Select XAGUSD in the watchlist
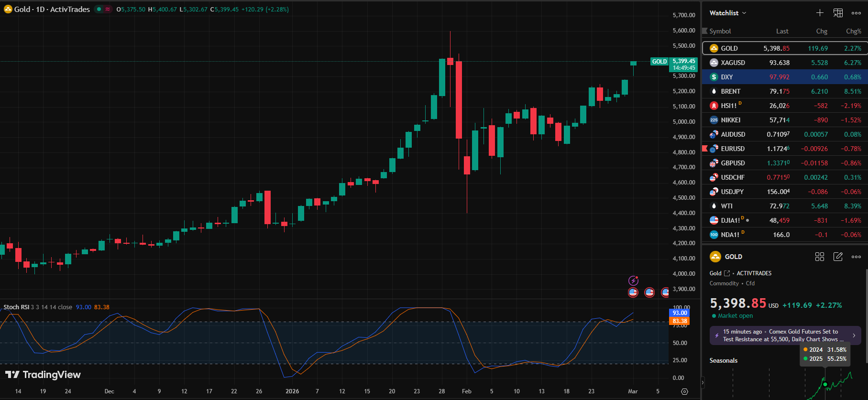This screenshot has height=400, width=868. [x=733, y=63]
